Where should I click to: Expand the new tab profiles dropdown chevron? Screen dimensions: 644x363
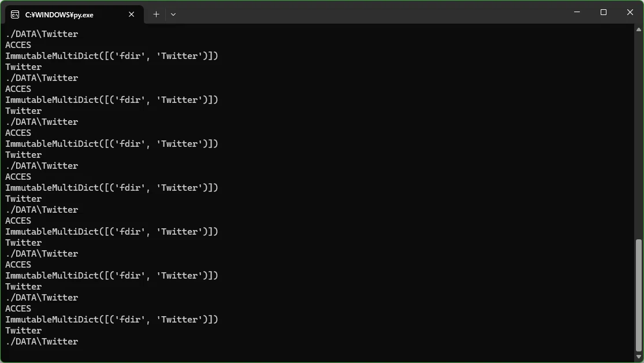click(173, 14)
